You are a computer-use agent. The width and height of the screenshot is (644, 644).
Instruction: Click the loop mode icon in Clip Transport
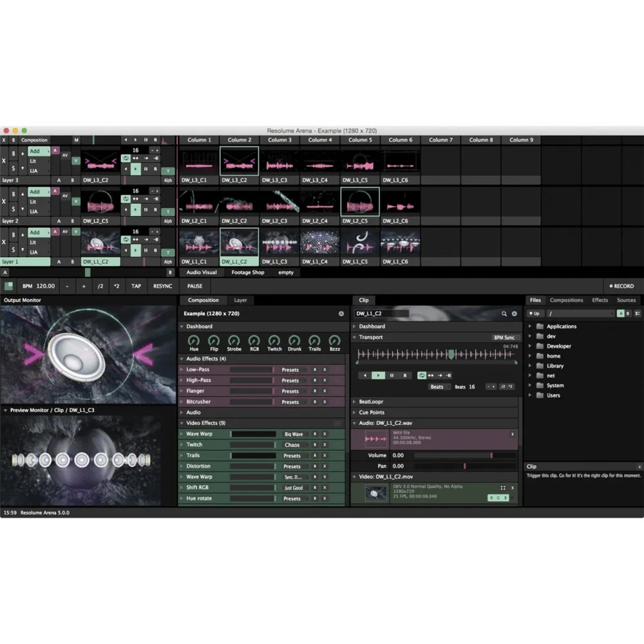(x=422, y=375)
